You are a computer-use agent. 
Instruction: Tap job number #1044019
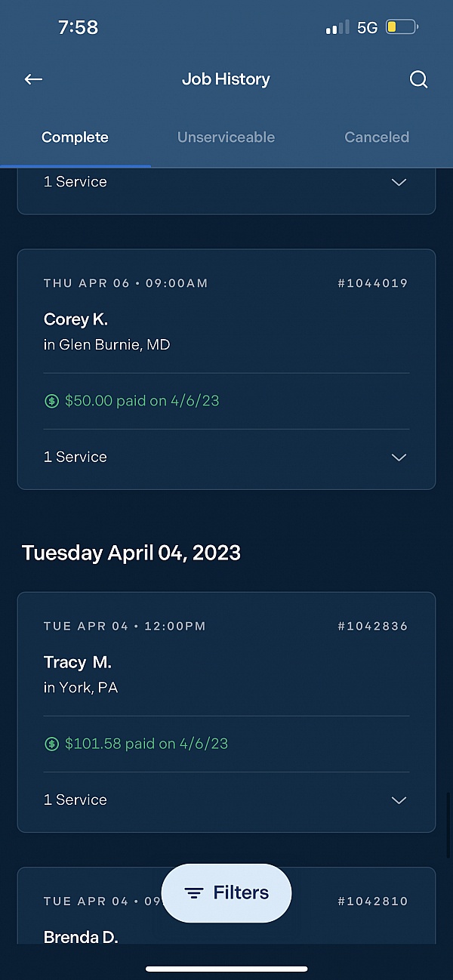[x=372, y=284]
